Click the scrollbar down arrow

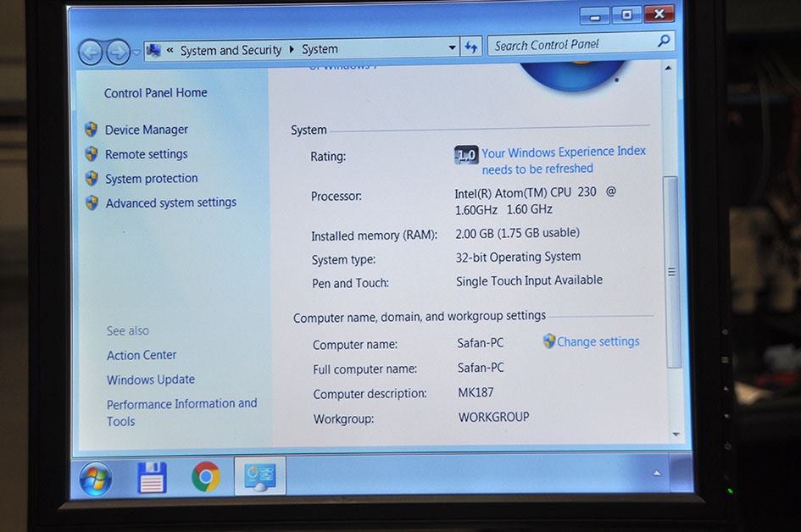[676, 435]
